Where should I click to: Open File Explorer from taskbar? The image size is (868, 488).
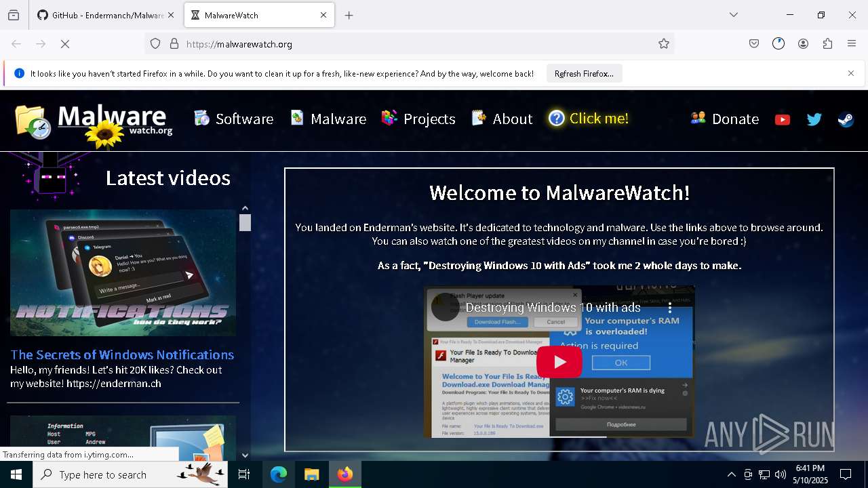(311, 474)
